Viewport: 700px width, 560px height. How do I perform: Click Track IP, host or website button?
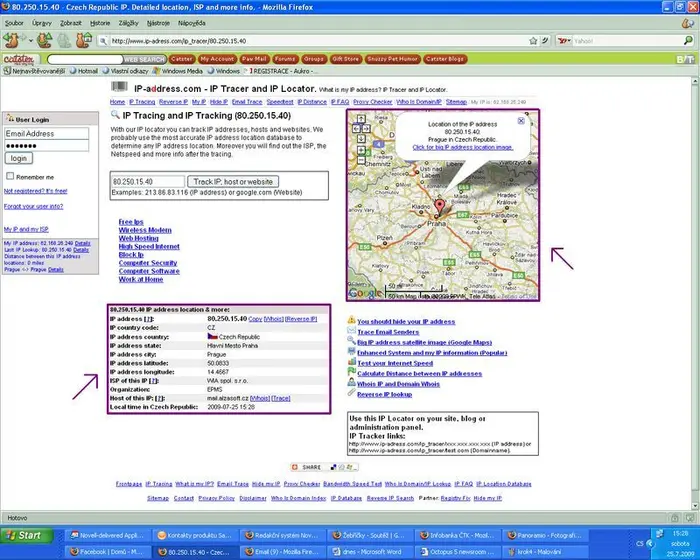pos(233,182)
